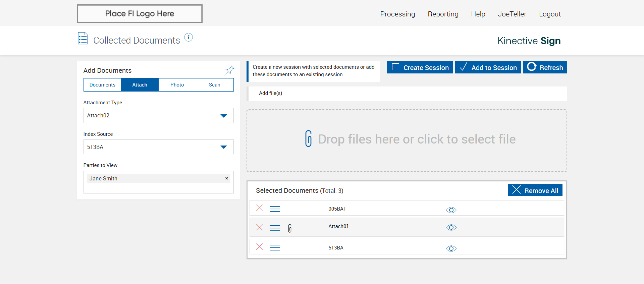Click the reorder handle for 005BA1
The width and height of the screenshot is (644, 284).
tap(275, 209)
